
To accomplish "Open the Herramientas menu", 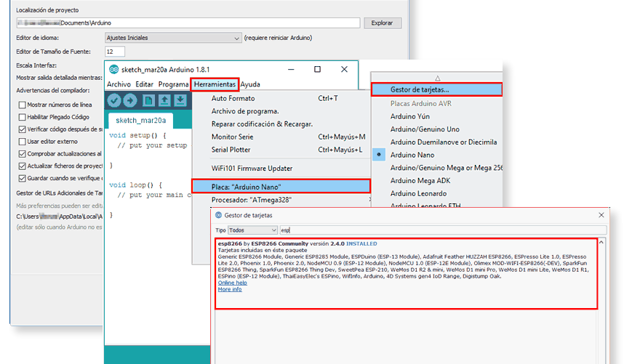I will point(215,84).
